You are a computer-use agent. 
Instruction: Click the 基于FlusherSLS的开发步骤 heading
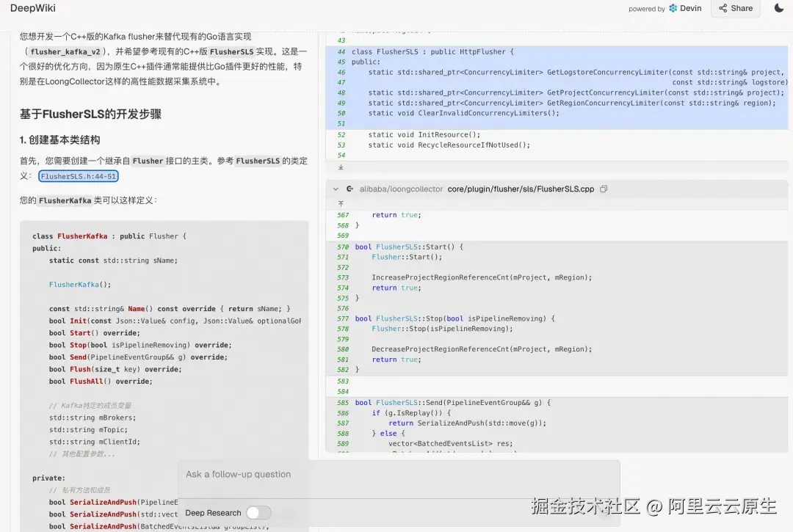tap(90, 114)
